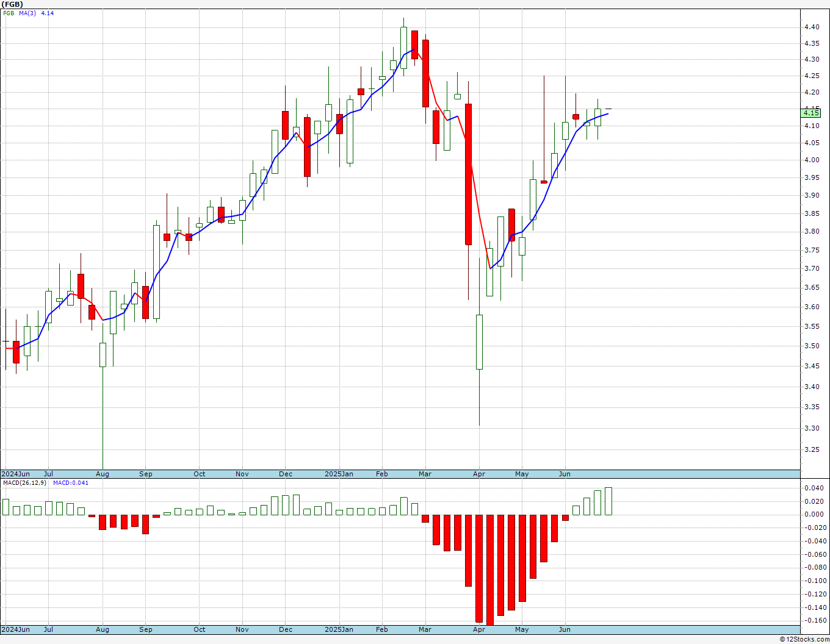The image size is (830, 644).
Task: Select Dec on the price chart time axis
Action: point(286,474)
